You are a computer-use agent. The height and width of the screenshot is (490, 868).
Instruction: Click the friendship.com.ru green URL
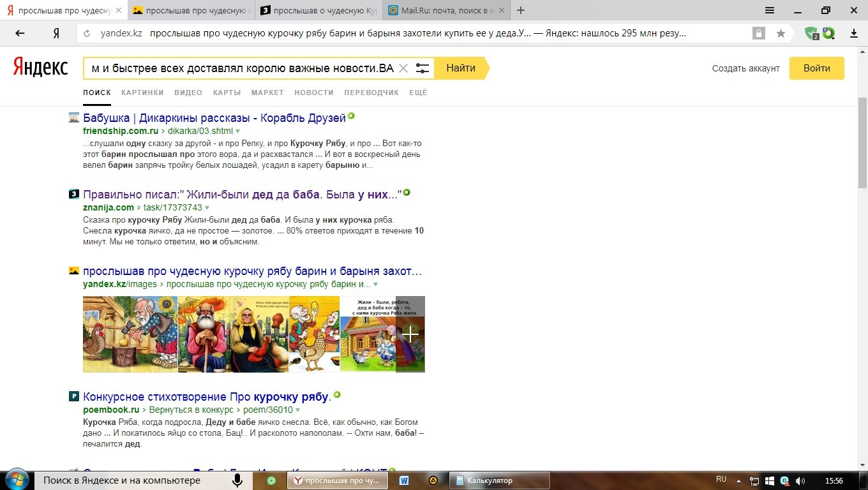coord(121,131)
